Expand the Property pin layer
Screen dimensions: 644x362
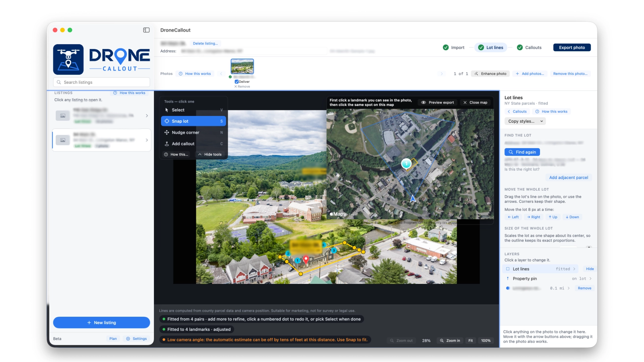click(548, 279)
